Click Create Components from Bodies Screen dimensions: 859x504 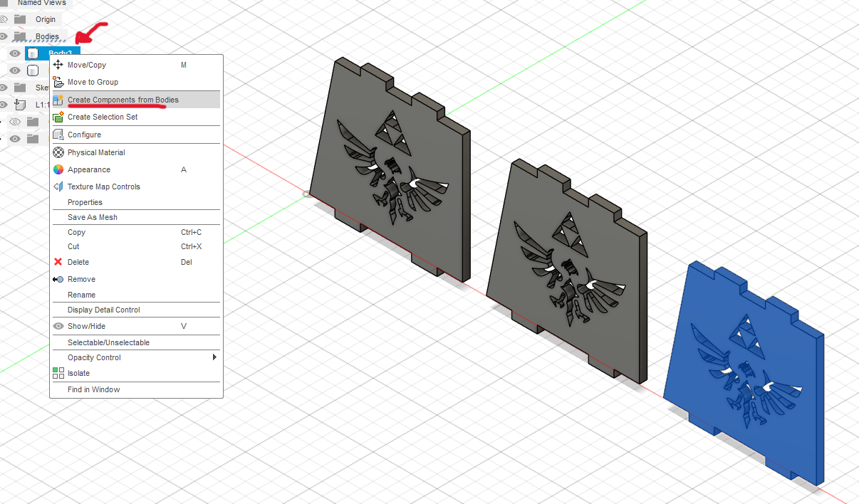pyautogui.click(x=136, y=100)
